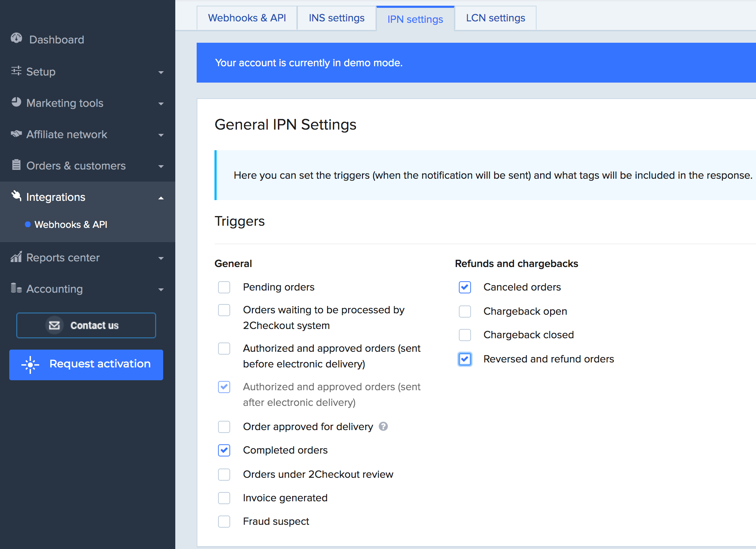This screenshot has width=756, height=549.
Task: Click the Request activation button
Action: pos(86,364)
